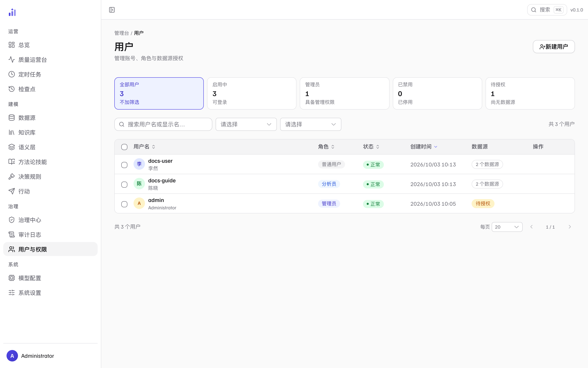Click the 新建用户 button
The height and width of the screenshot is (368, 588).
click(554, 46)
